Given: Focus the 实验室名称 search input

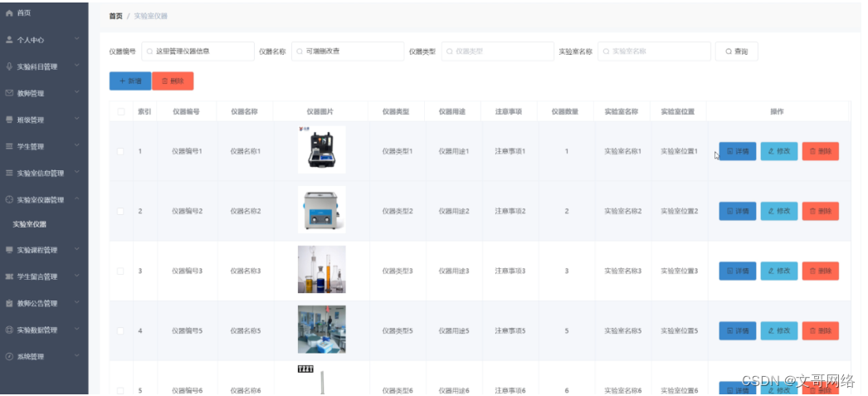Looking at the screenshot, I should click(655, 51).
